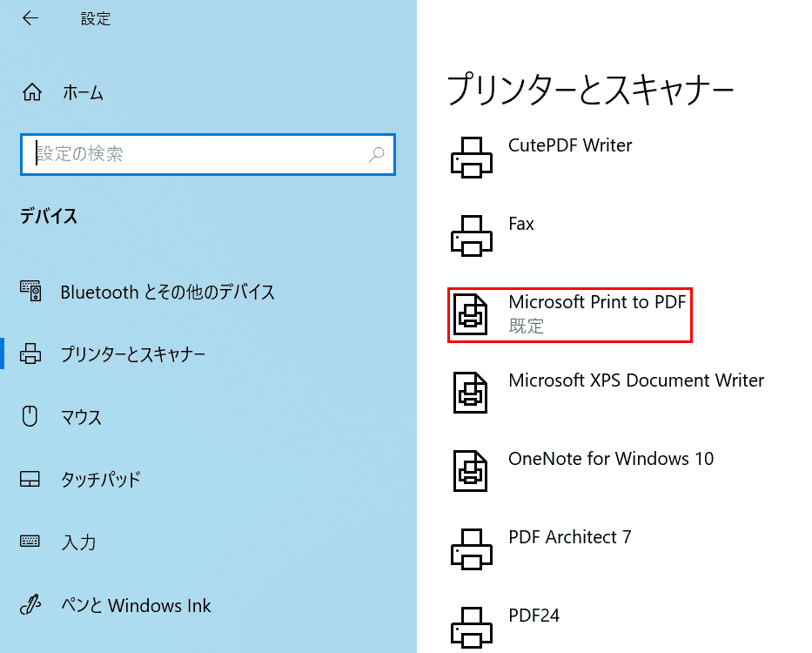The height and width of the screenshot is (653, 812).
Task: Click the mouse icon in sidebar
Action: [x=30, y=416]
